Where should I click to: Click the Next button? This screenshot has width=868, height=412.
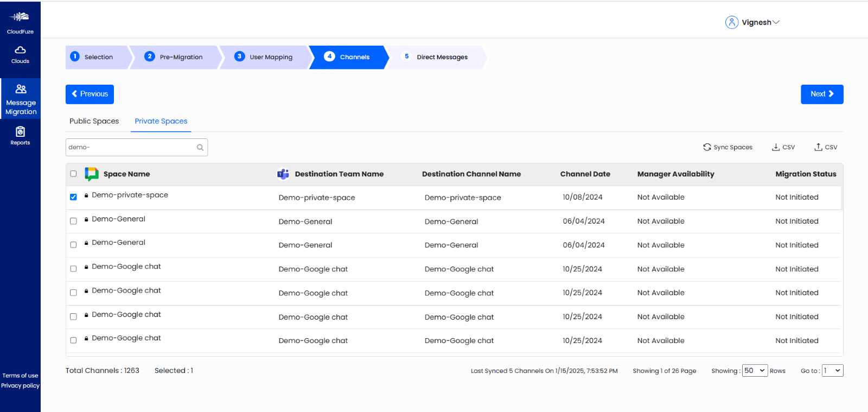[822, 94]
